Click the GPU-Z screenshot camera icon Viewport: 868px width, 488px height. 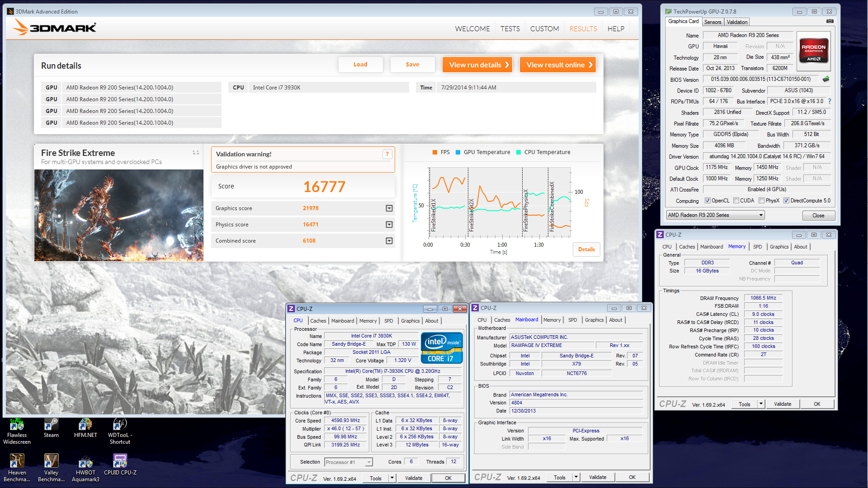830,21
